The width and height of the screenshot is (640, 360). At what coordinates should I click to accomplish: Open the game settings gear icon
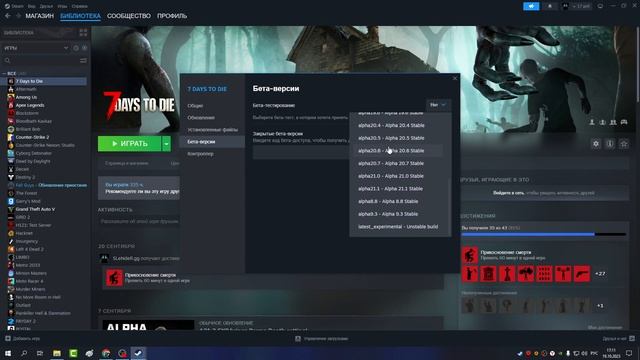tap(596, 144)
